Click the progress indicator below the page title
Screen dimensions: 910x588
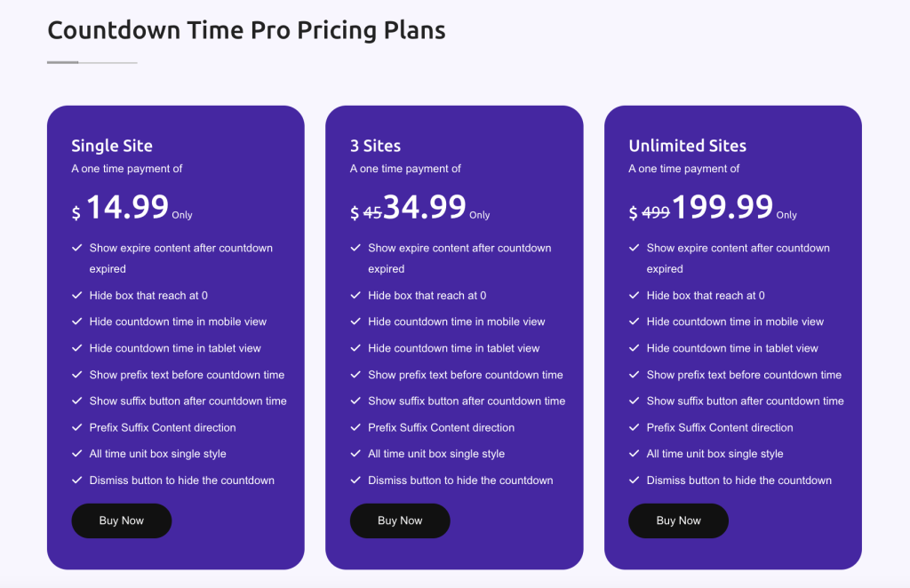[92, 62]
